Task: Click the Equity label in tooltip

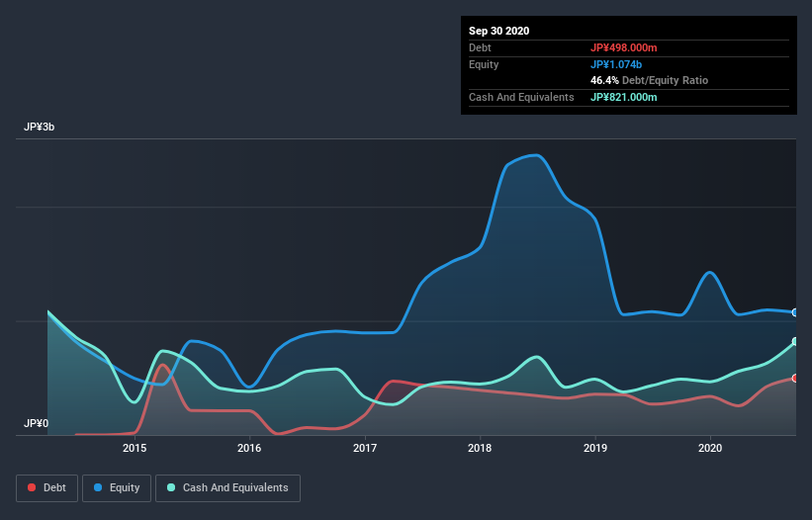Action: tap(484, 64)
